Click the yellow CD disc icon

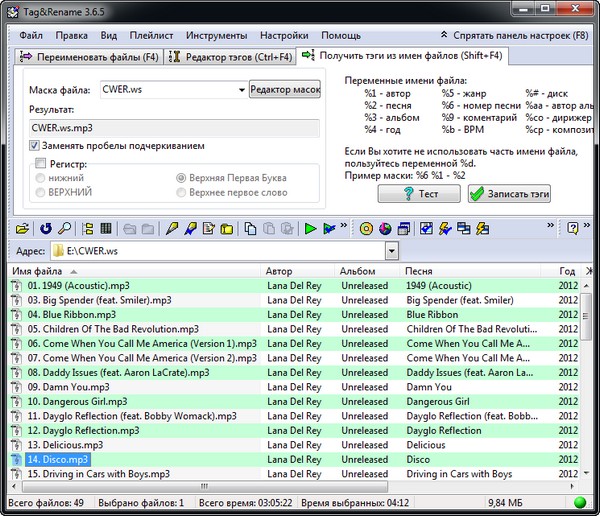[365, 228]
